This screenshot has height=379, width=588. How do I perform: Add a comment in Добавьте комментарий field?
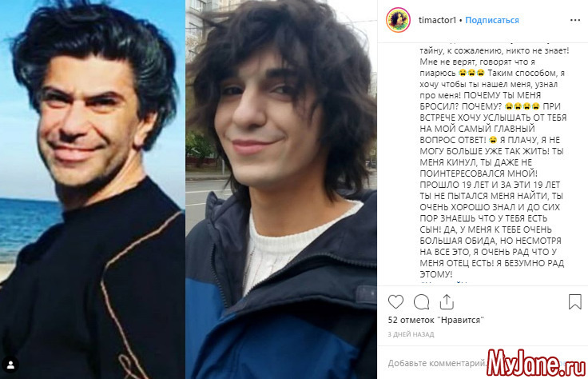point(437,363)
